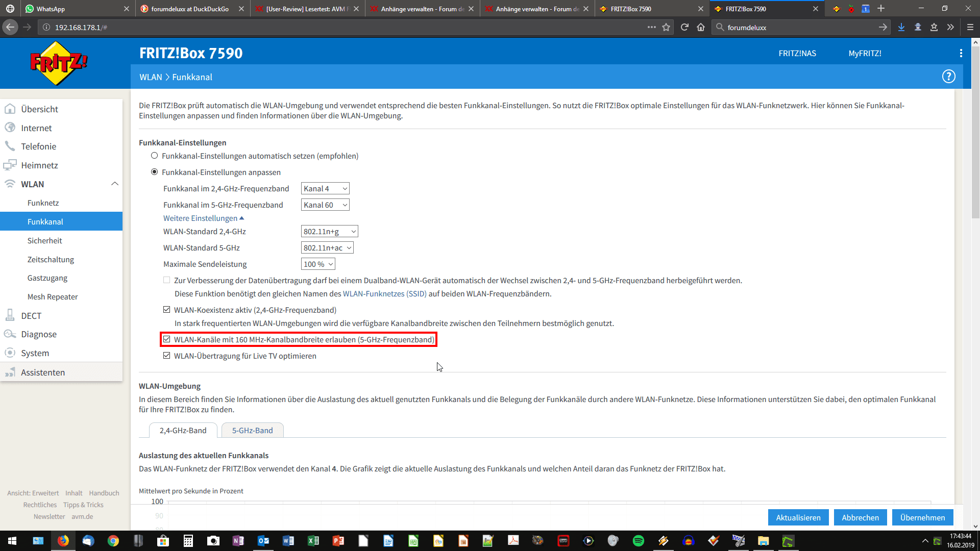Viewport: 980px width, 551px height.
Task: Open Diagnose in sidebar
Action: pyautogui.click(x=39, y=334)
